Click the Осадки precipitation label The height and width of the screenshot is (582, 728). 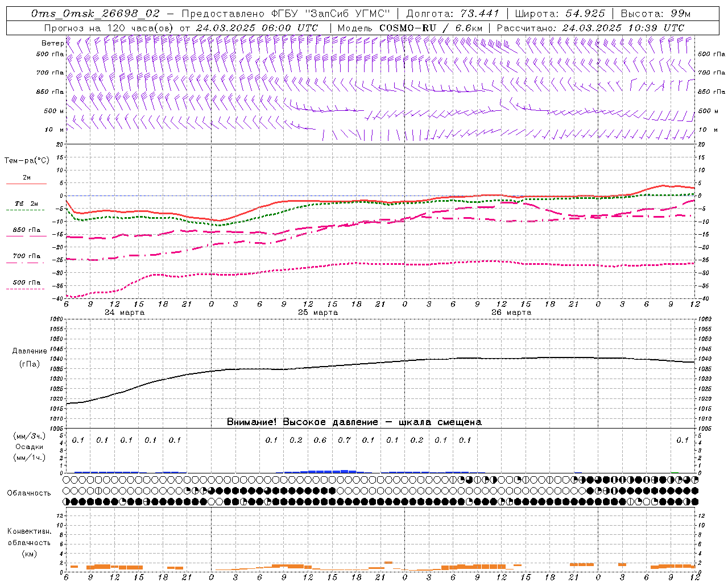[x=30, y=447]
